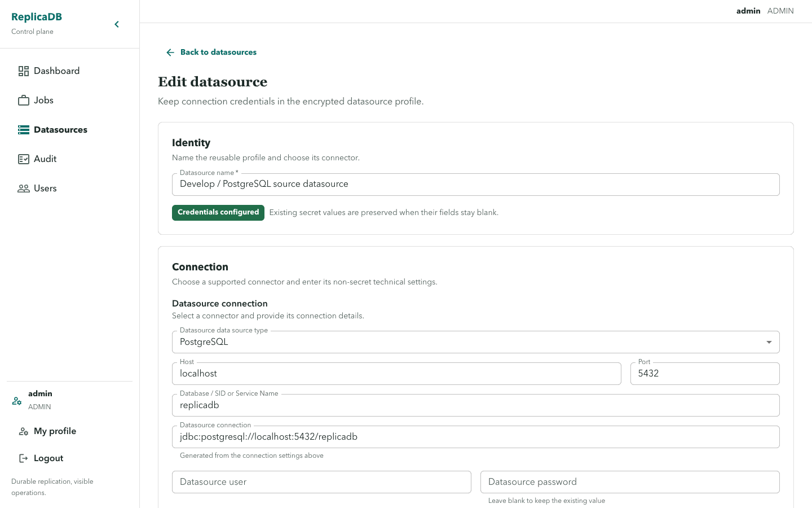Focus the Datasource password field

click(630, 482)
